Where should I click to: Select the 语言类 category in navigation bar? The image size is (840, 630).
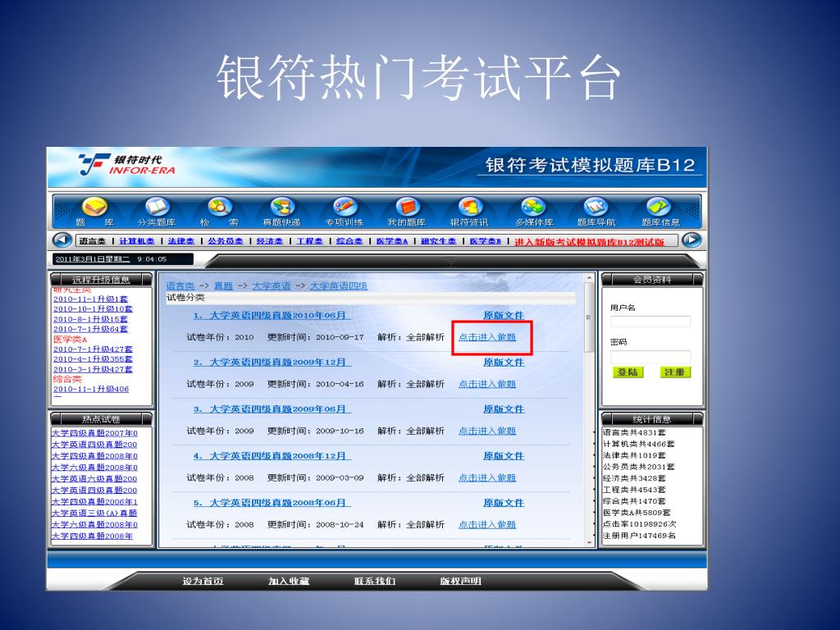pyautogui.click(x=93, y=241)
